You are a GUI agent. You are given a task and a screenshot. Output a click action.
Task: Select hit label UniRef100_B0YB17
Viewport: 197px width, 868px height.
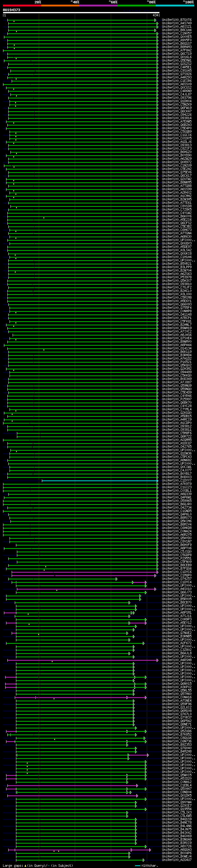177,474
